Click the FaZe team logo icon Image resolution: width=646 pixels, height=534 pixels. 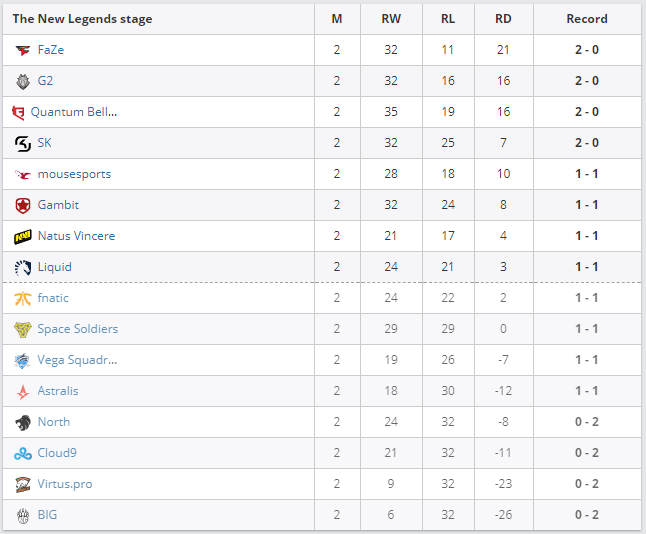(x=23, y=50)
